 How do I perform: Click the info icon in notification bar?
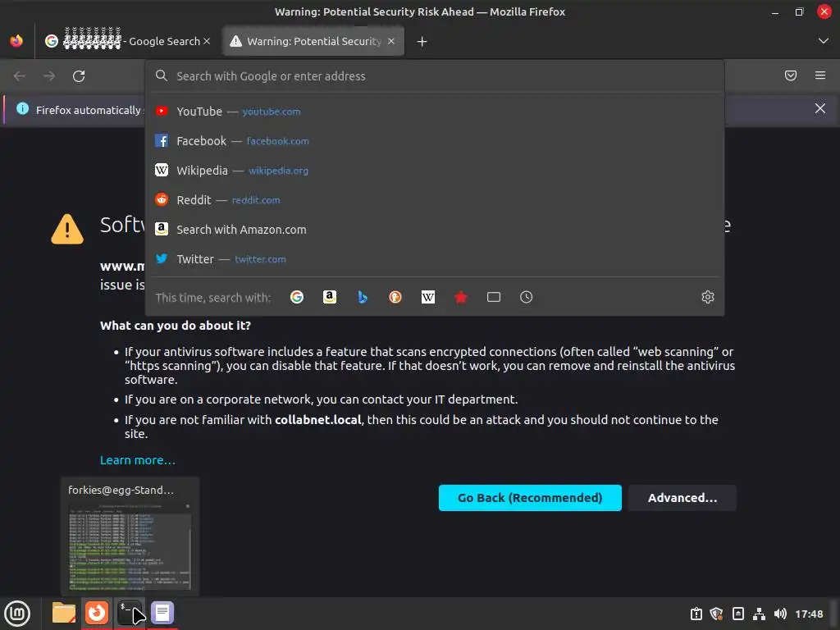[x=22, y=109]
